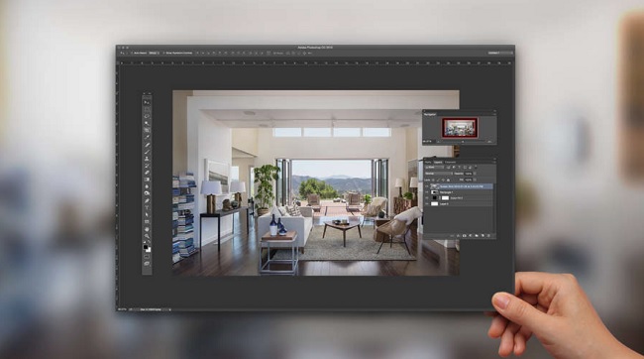Viewport: 644px width, 359px height.
Task: Select the Lasso tool
Action: pyautogui.click(x=147, y=116)
